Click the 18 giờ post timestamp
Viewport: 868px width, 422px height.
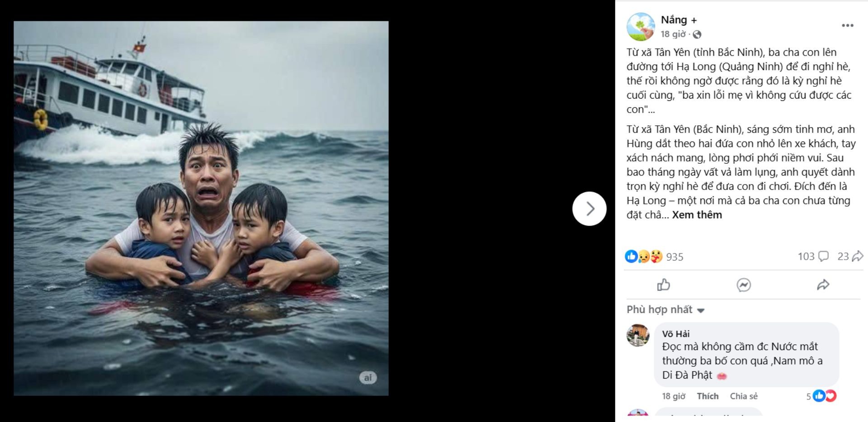673,34
